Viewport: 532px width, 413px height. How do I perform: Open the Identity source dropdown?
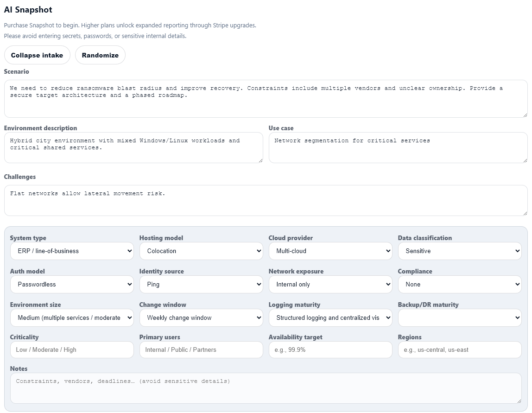click(201, 284)
